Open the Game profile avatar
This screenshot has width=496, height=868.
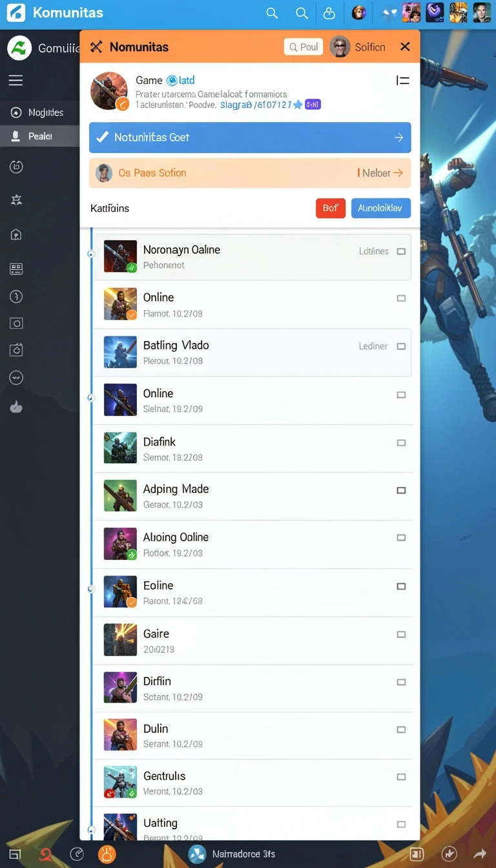[x=108, y=91]
